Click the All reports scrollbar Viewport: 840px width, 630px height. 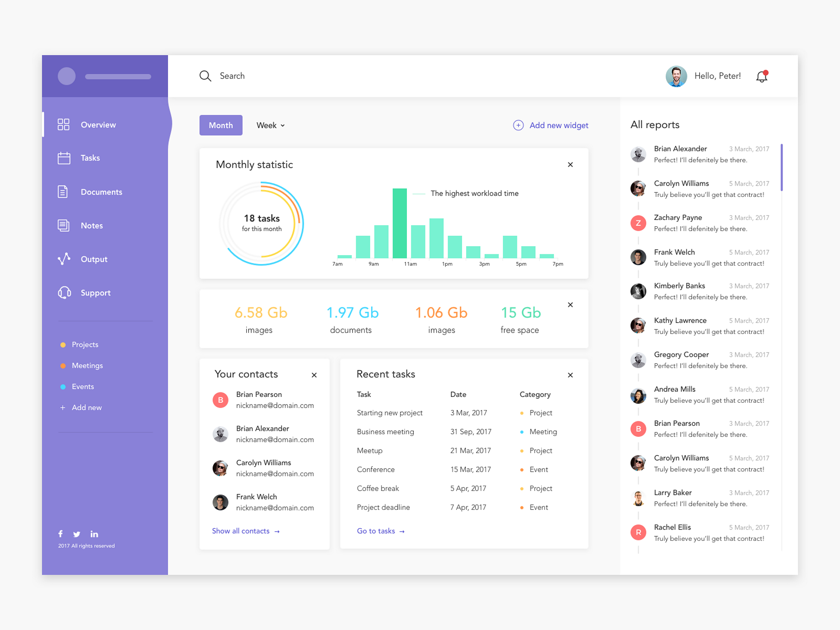click(x=781, y=167)
